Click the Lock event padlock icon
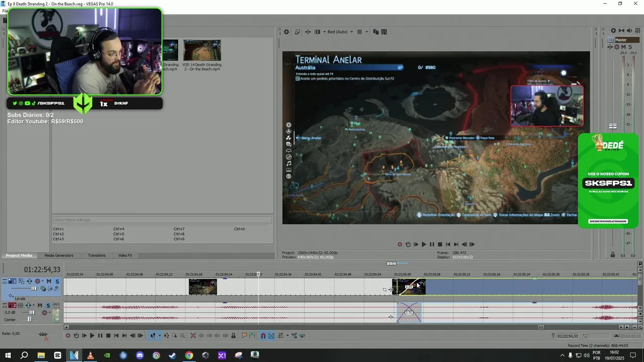 [233, 336]
